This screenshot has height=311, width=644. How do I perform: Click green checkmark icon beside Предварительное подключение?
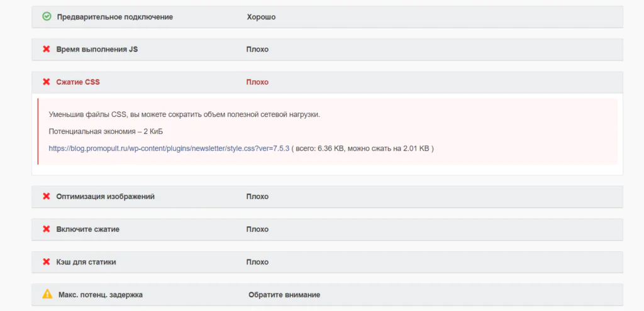point(47,17)
